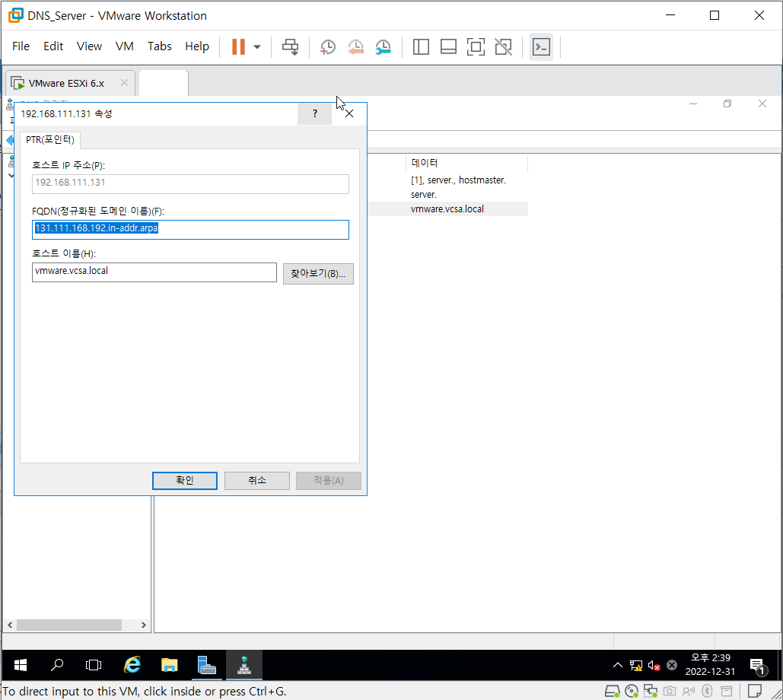Screen dimensions: 783x700
Task: Click the 호스트 이름 text field
Action: tap(154, 272)
